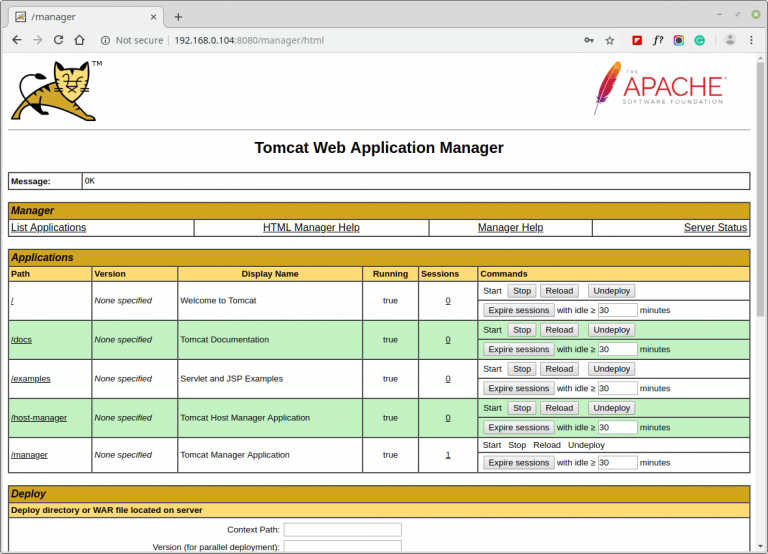Click the Context Path input field

tap(342, 530)
